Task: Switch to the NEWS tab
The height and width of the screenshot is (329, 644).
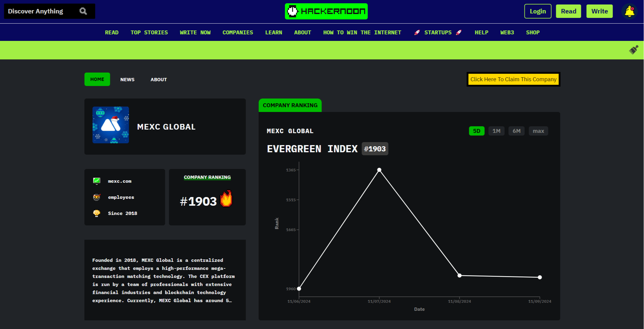Action: [127, 79]
